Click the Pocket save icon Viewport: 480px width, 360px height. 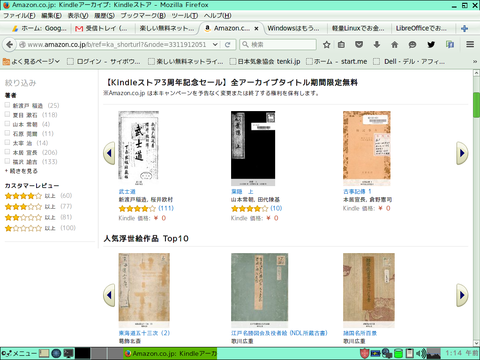click(359, 44)
